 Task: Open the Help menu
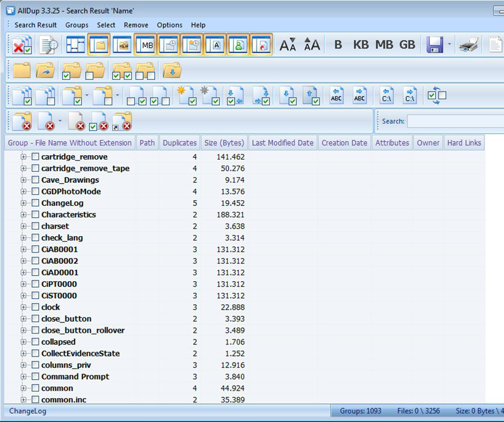click(x=198, y=25)
